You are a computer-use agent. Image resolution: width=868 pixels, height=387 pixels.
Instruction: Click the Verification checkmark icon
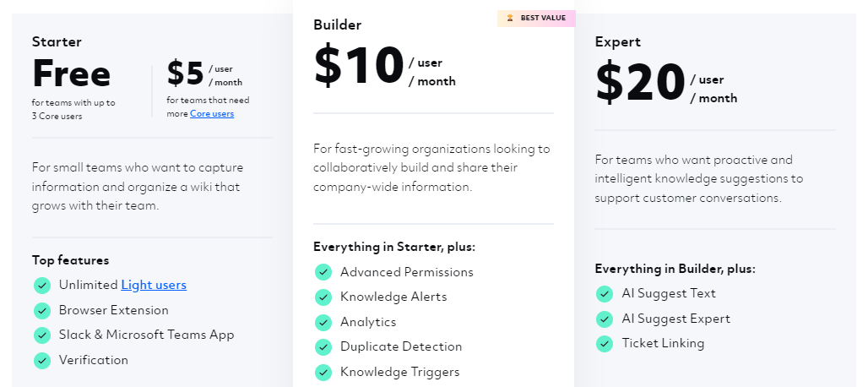point(42,361)
